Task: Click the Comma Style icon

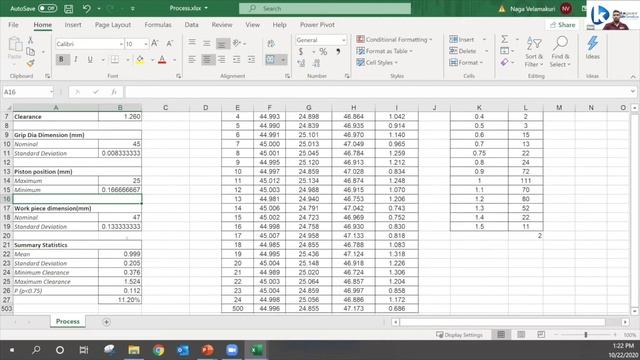Action: [x=338, y=52]
